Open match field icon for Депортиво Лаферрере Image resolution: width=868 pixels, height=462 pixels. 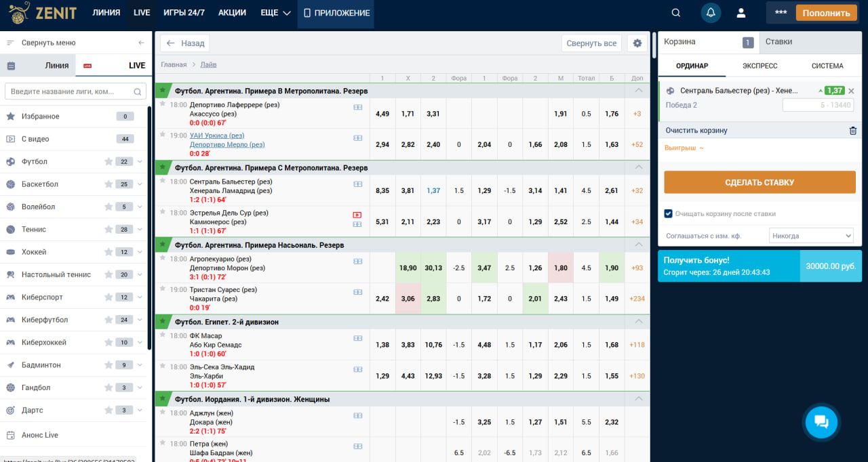(x=357, y=107)
